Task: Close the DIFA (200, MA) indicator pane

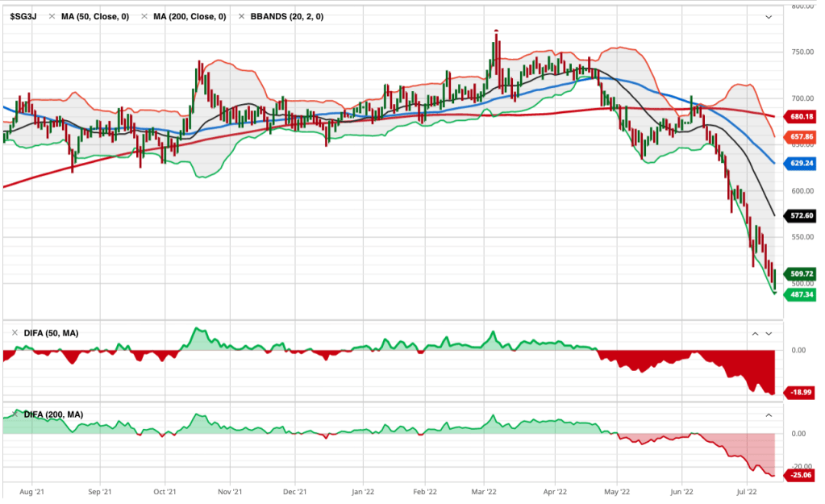Action: tap(15, 414)
